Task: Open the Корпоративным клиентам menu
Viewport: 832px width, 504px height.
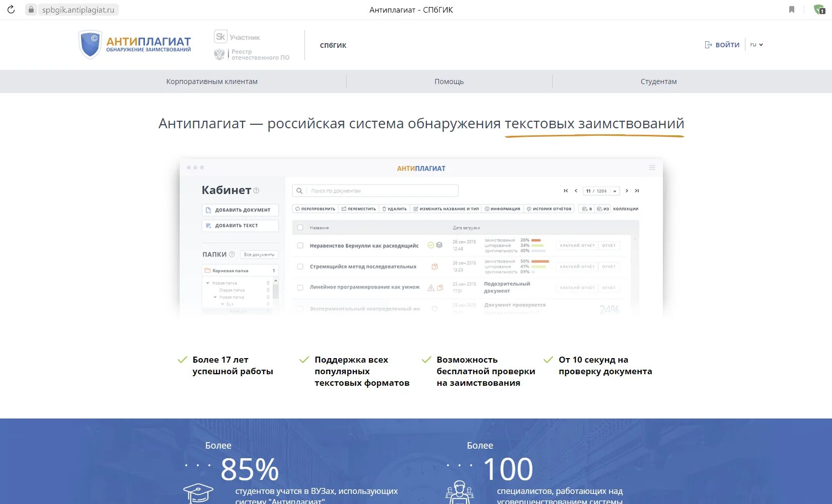Action: 212,81
